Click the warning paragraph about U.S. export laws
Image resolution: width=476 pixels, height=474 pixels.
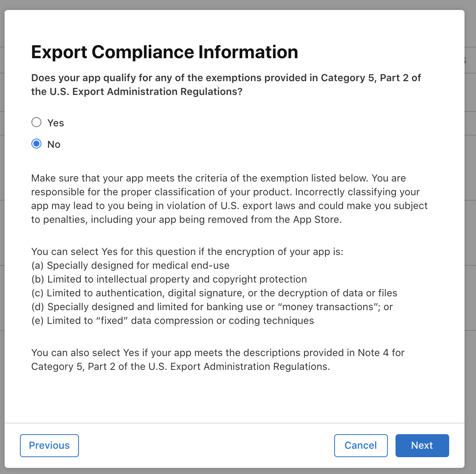click(229, 199)
